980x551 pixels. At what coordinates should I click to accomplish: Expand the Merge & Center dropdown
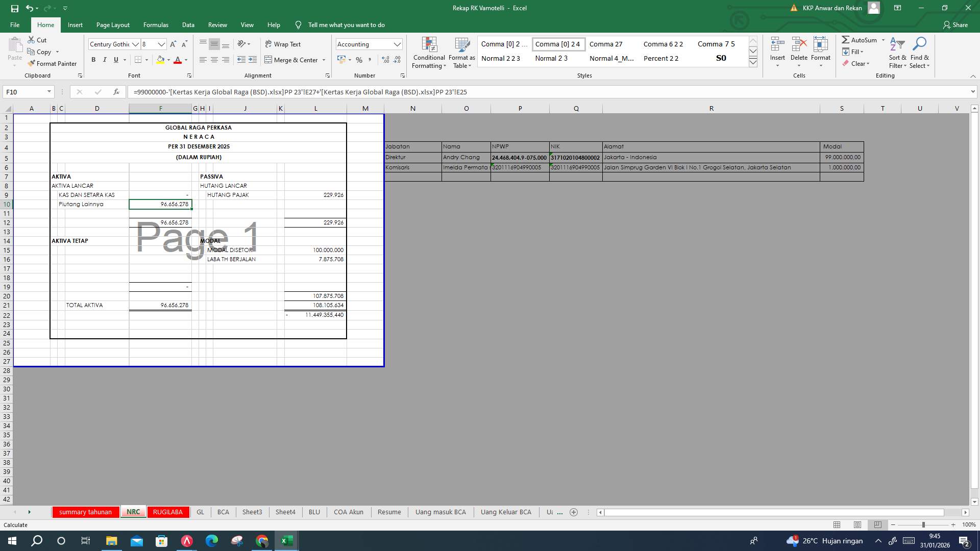323,60
